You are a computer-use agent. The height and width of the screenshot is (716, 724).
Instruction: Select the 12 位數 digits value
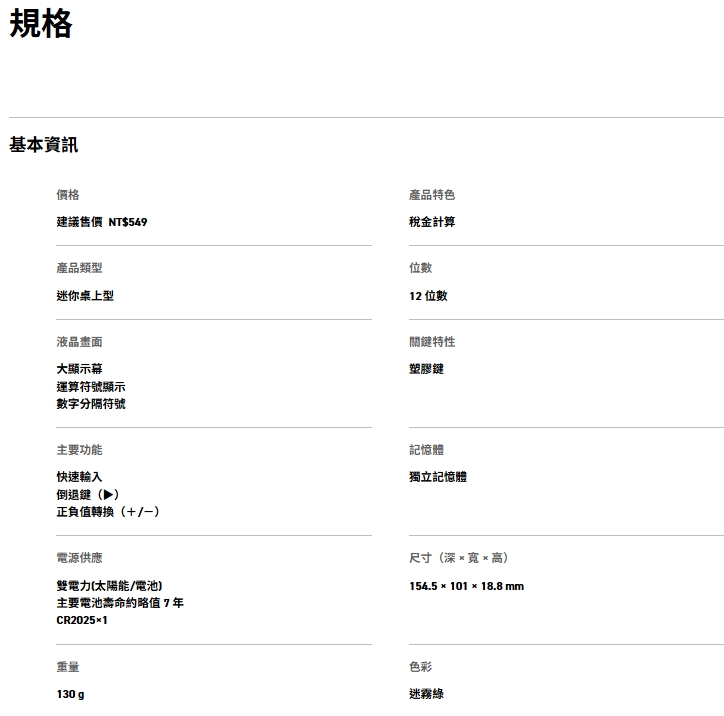tap(428, 296)
